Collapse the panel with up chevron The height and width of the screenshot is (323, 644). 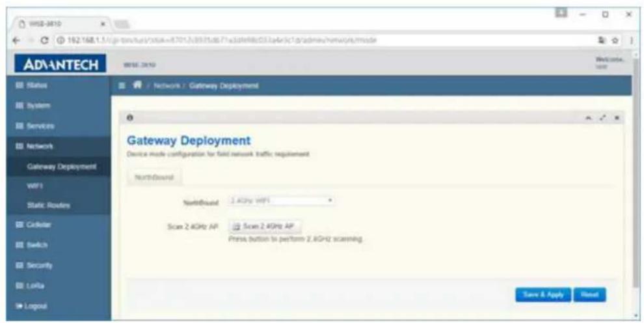tap(588, 118)
